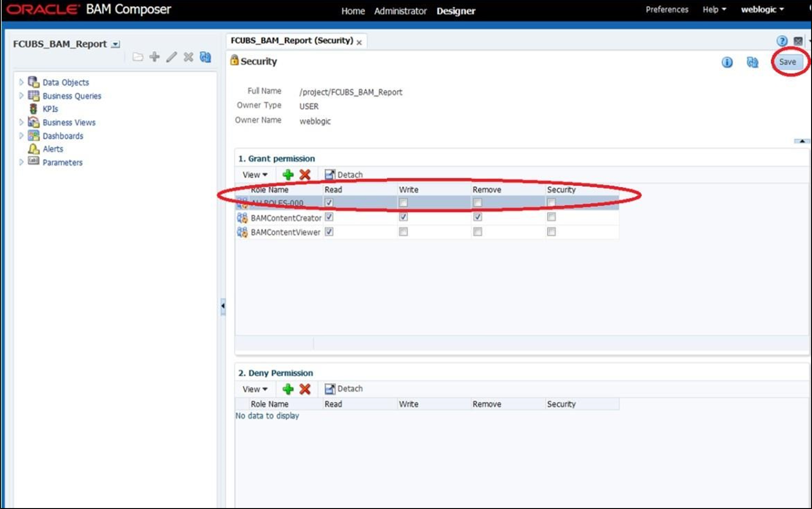812x509 pixels.
Task: Click the green plus icon in Grant permission
Action: pos(288,174)
